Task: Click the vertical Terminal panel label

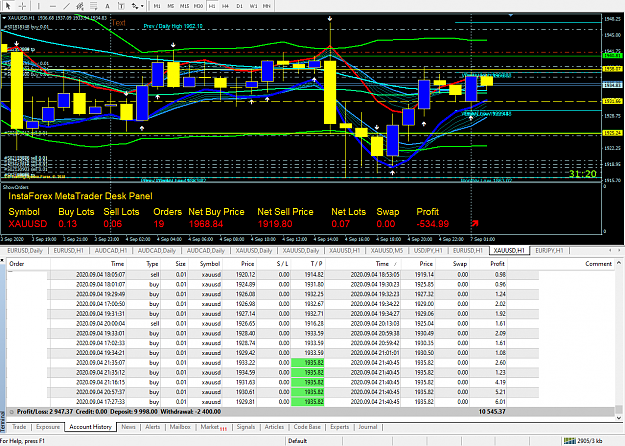Action: pyautogui.click(x=3, y=422)
